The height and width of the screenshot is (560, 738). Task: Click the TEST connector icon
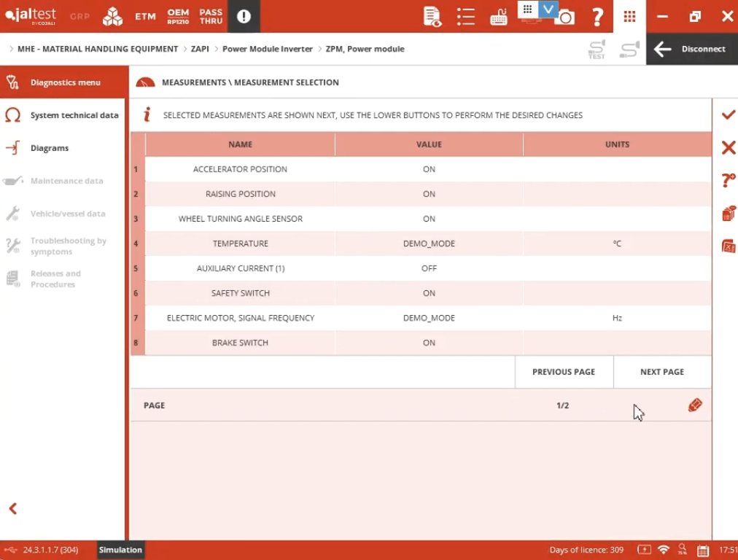(x=597, y=49)
